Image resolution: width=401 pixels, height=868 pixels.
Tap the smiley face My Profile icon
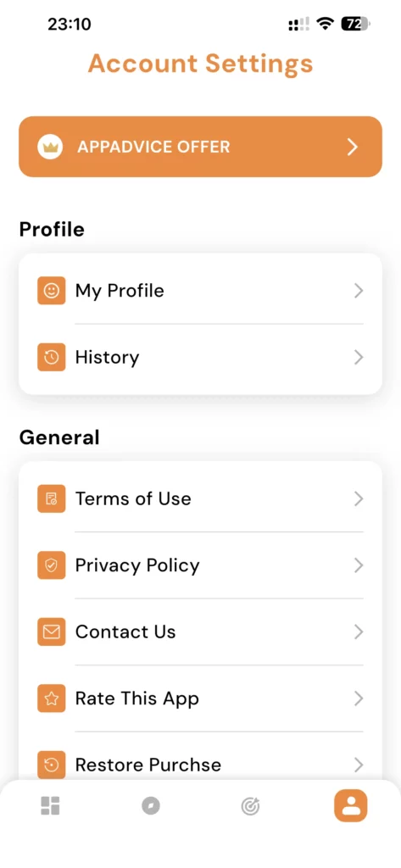tap(52, 291)
